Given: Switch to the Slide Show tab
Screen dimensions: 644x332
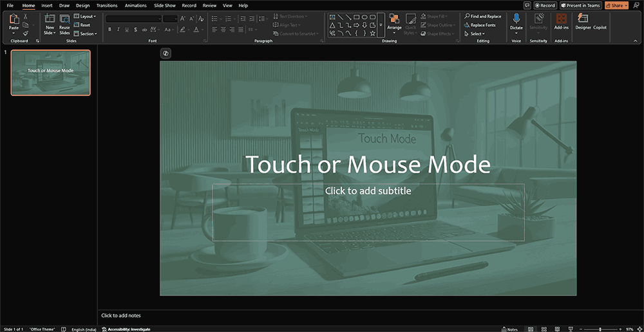Looking at the screenshot, I should point(164,5).
